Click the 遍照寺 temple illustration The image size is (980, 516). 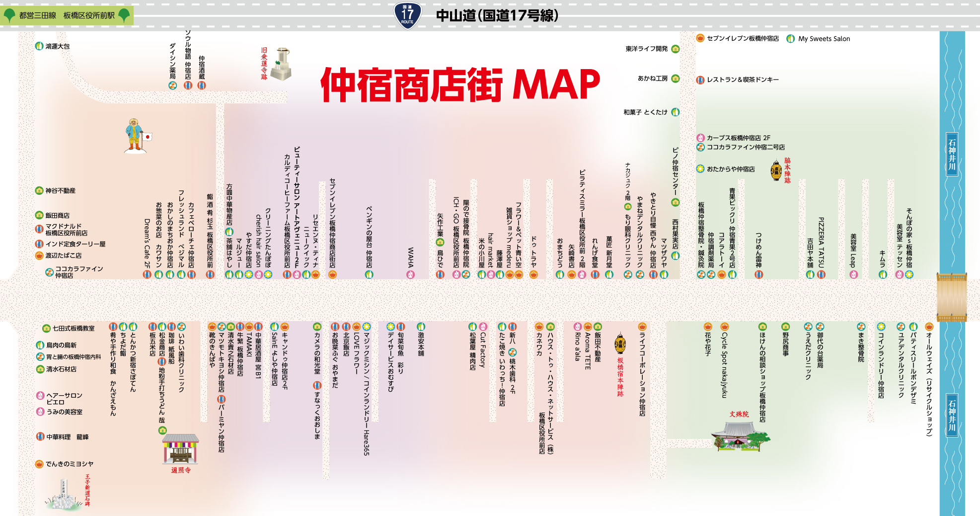pos(180,448)
